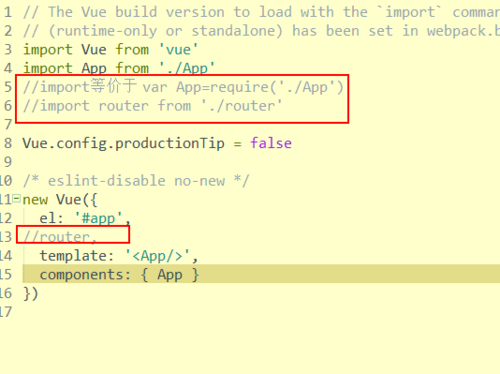Viewport: 500px width, 374px height.
Task: Click the 'import' keyword before Vue
Action: (48, 50)
